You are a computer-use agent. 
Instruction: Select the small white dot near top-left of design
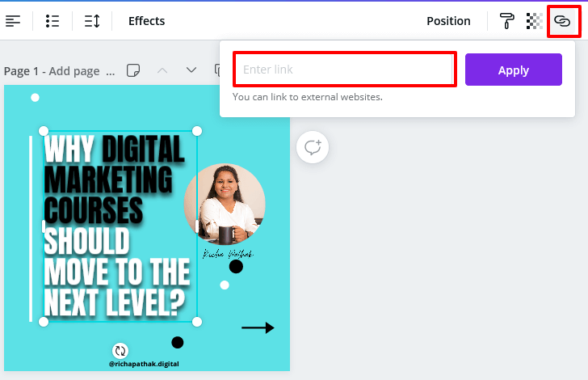tap(35, 98)
